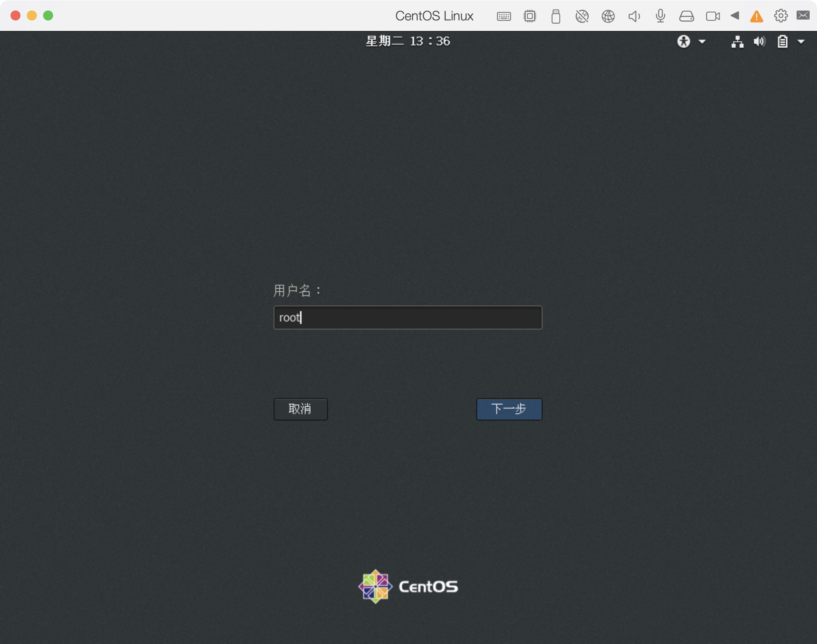Open the keyboard icon in VM toolbar

point(504,16)
